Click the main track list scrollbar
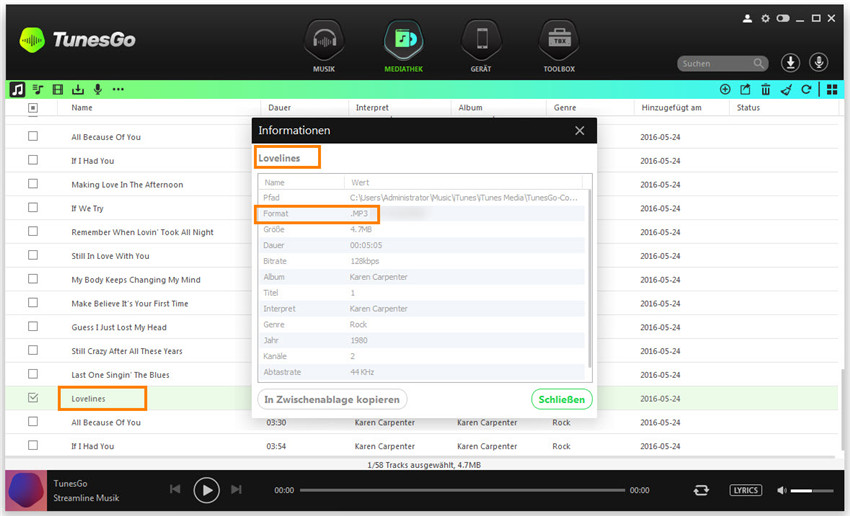Image resolution: width=850 pixels, height=516 pixels. (842, 409)
